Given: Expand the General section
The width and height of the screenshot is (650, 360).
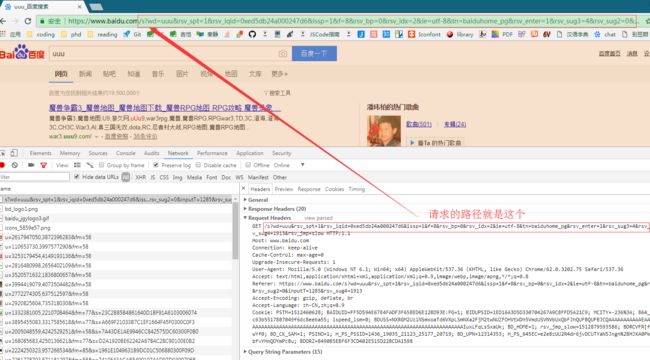Looking at the screenshot, I should coord(255,199).
